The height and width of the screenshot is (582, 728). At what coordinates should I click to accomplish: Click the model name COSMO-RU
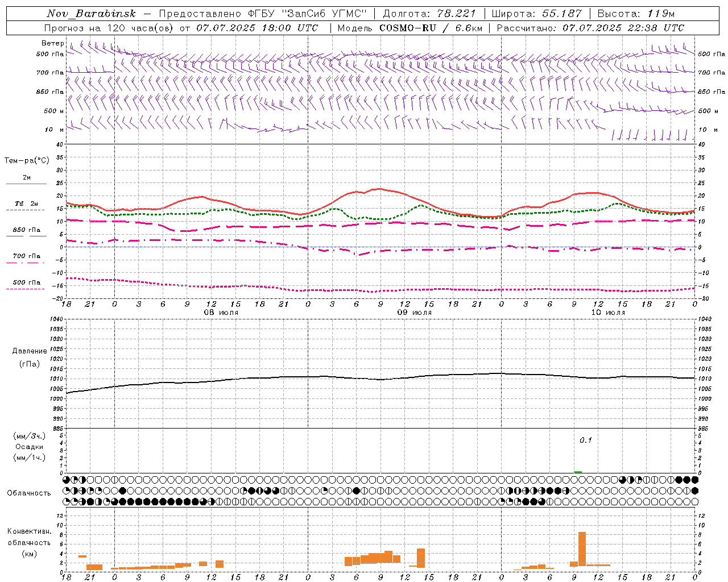click(x=408, y=28)
